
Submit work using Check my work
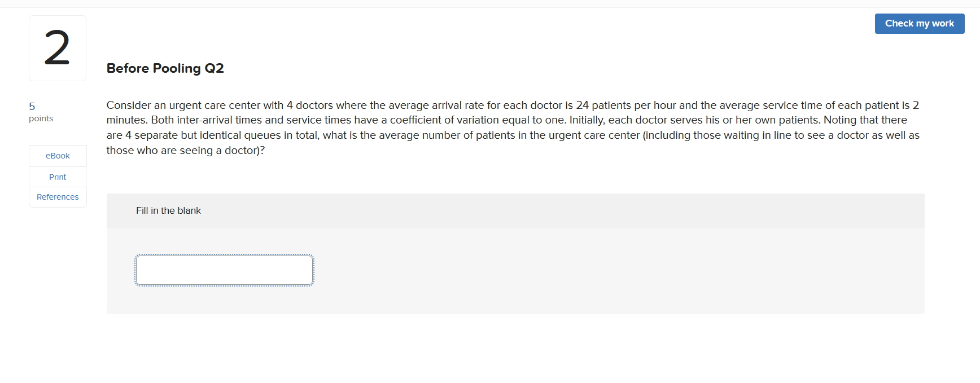coord(919,23)
